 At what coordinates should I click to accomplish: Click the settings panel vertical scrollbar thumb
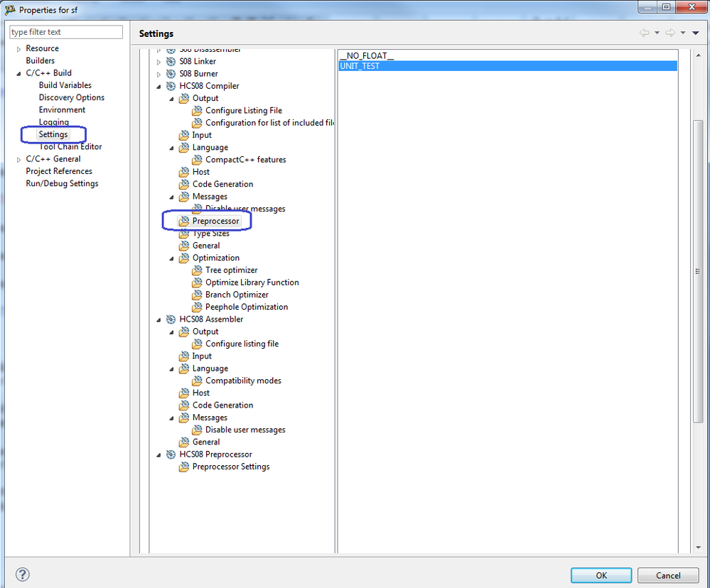(x=698, y=271)
